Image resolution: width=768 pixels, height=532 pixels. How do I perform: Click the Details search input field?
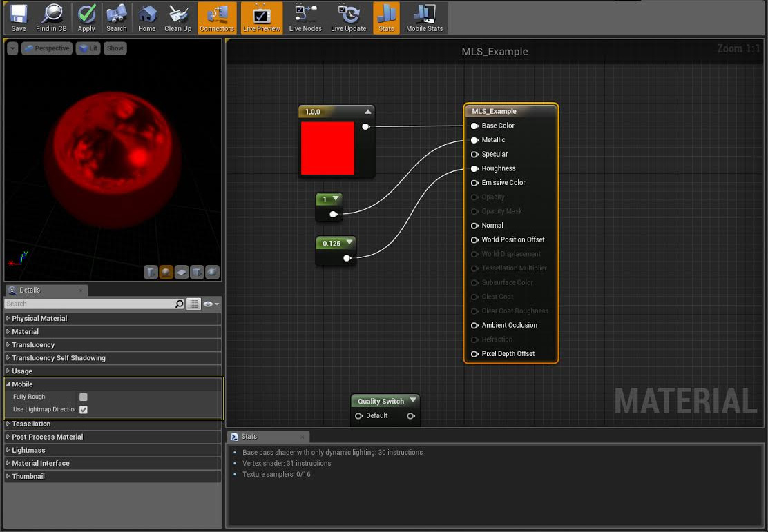pos(88,304)
